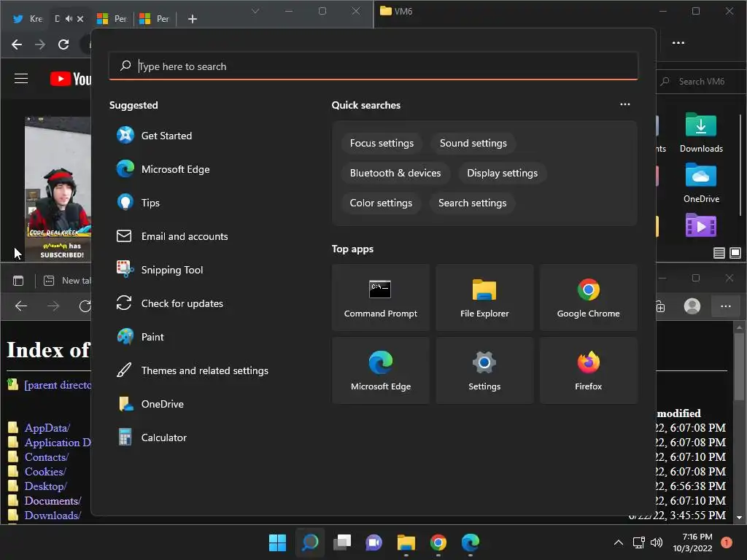This screenshot has height=560, width=747.
Task: Open Chrome tab search dropdown arrow
Action: point(255,11)
